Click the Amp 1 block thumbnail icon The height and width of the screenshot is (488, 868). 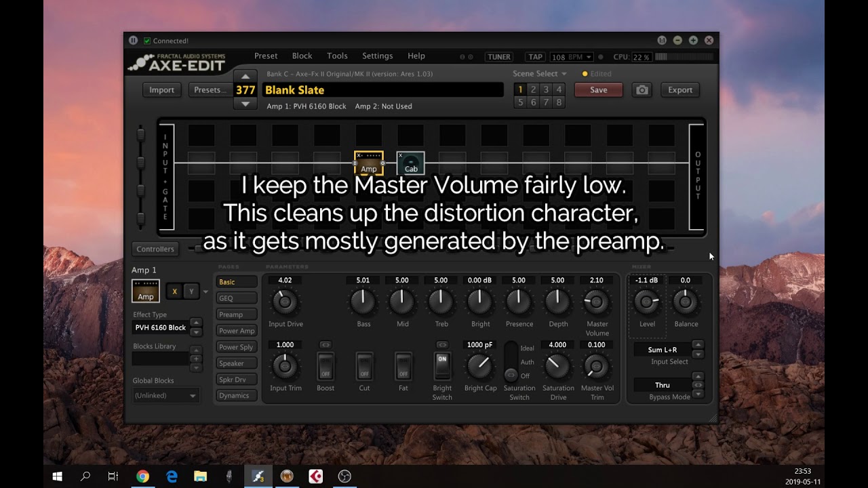click(x=146, y=291)
